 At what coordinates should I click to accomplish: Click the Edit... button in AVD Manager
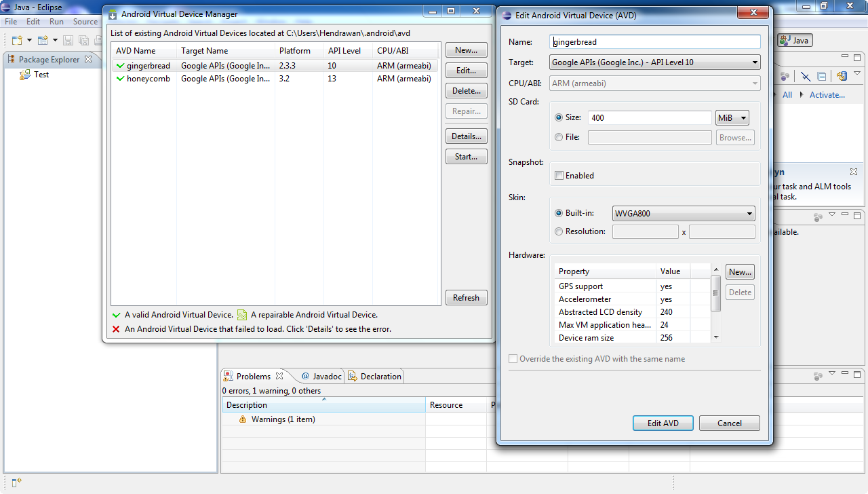[x=467, y=71]
